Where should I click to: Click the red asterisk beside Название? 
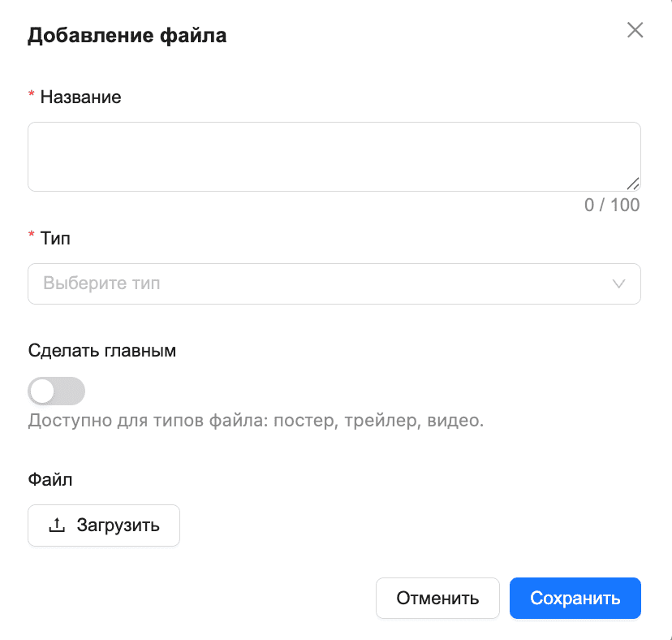click(32, 94)
